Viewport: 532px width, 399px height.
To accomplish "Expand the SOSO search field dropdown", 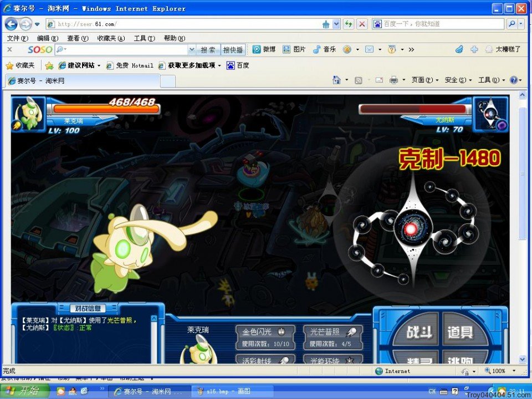I will point(192,50).
